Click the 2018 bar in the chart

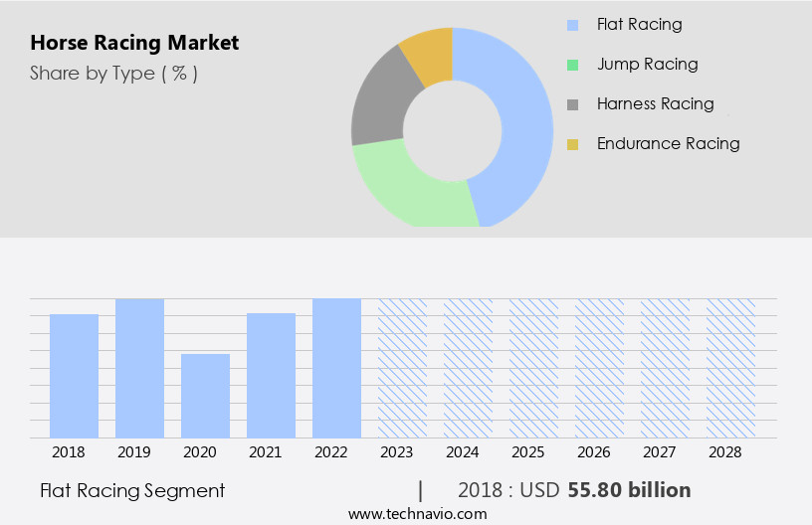(x=74, y=376)
